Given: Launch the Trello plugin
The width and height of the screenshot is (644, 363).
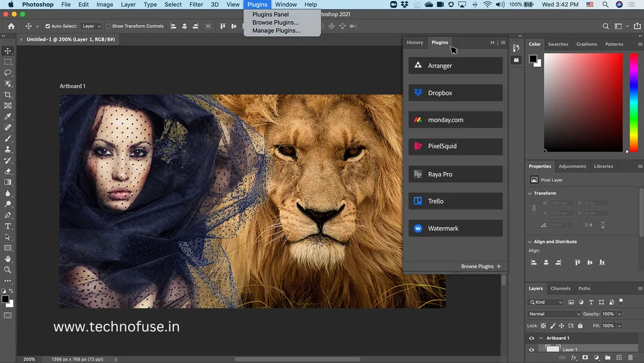Looking at the screenshot, I should 455,201.
